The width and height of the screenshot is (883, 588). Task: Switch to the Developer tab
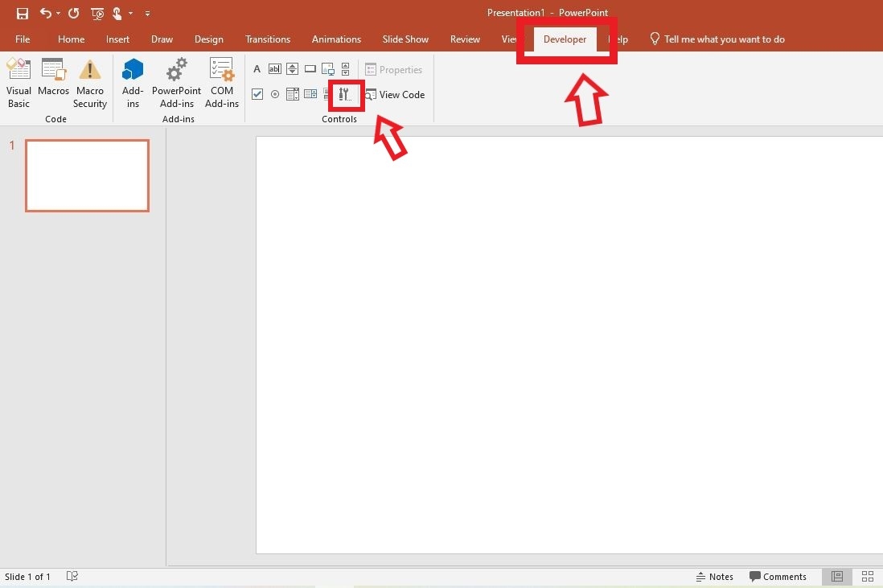pyautogui.click(x=565, y=39)
